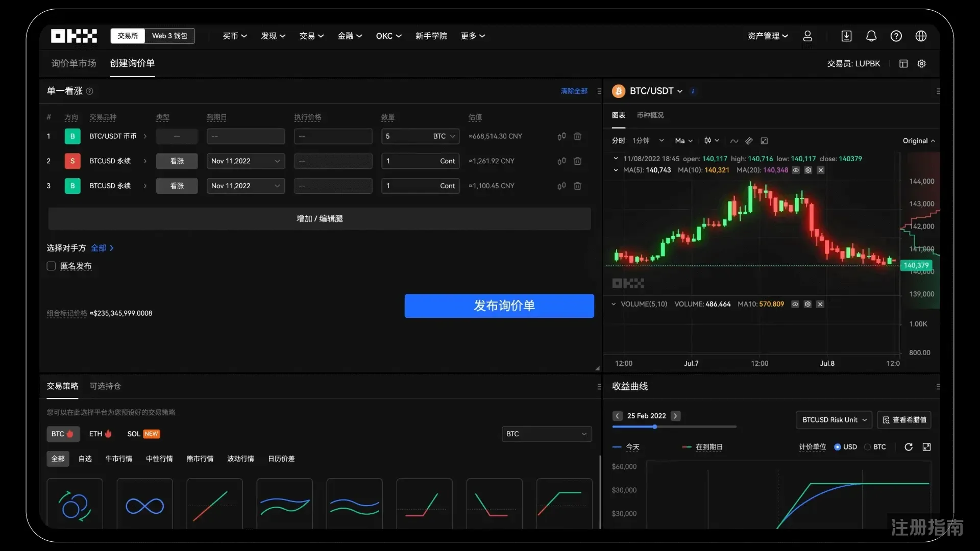The height and width of the screenshot is (551, 980).
Task: Click the date slider handle under 25 Feb 2022
Action: (x=654, y=427)
